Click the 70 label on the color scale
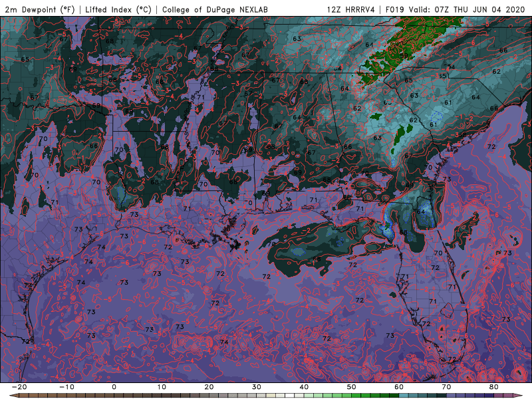 tap(446, 387)
